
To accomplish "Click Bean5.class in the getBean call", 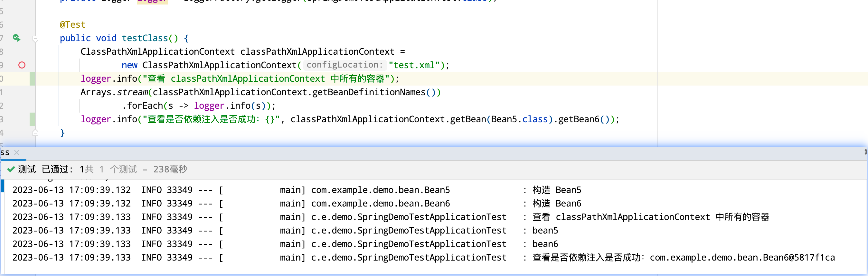I will point(519,119).
